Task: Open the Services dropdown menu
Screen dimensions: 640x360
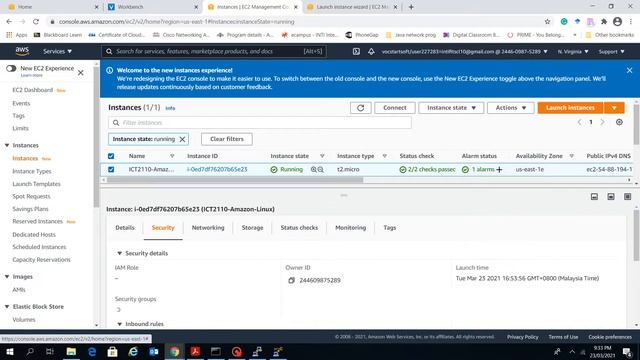Action: tap(58, 51)
